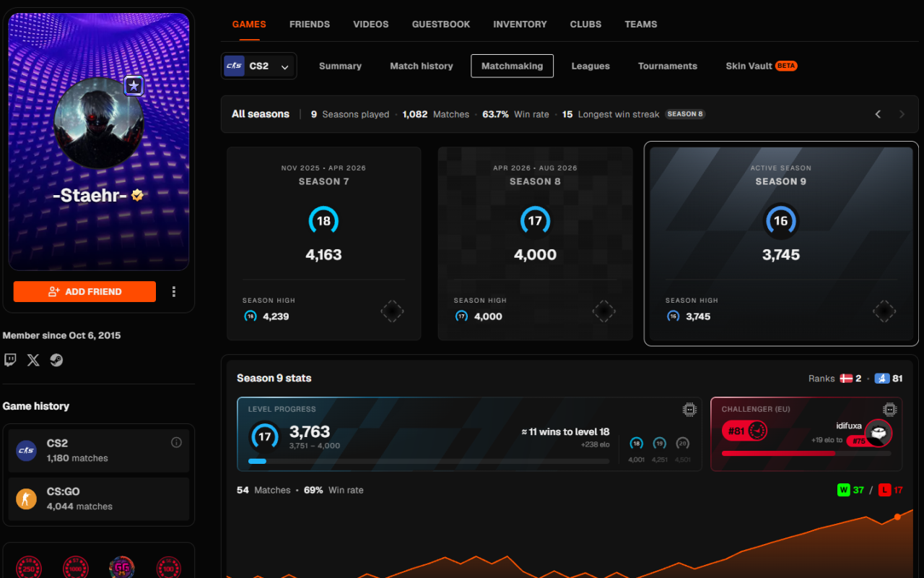Open the Season 8 card
Viewport: 924px width, 578px height.
click(x=536, y=243)
